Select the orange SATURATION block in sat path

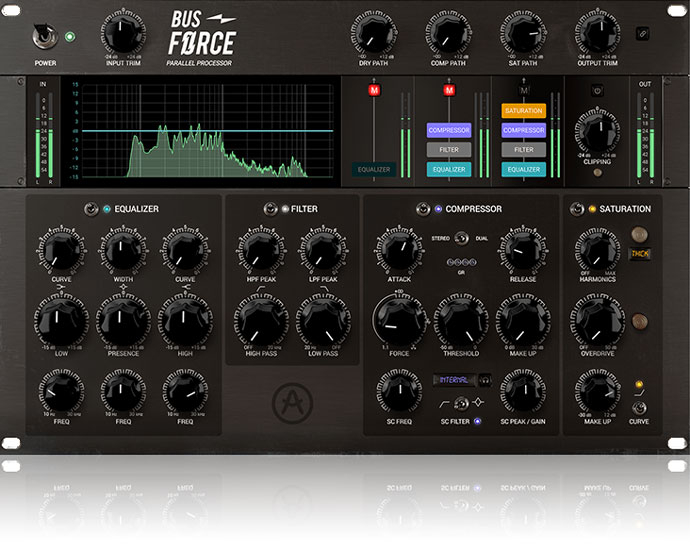point(523,111)
